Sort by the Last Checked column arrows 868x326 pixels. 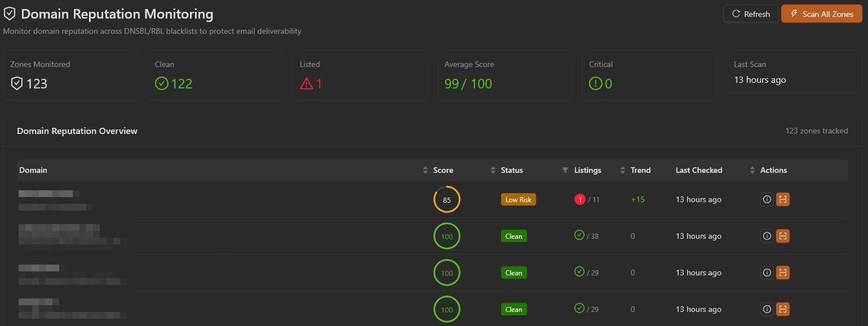tap(752, 170)
